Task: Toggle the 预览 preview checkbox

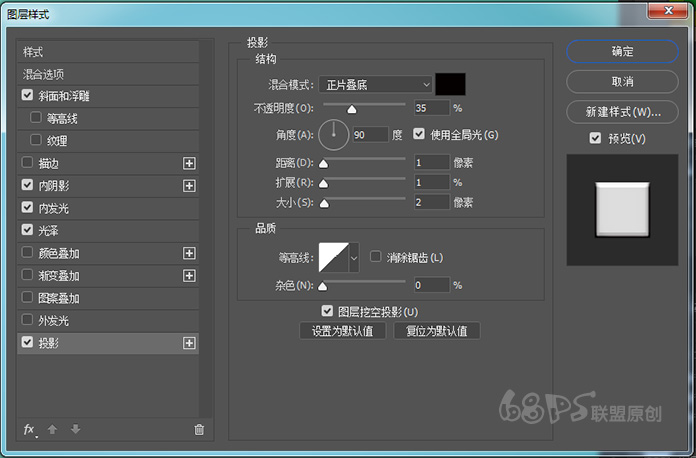Action: 595,138
